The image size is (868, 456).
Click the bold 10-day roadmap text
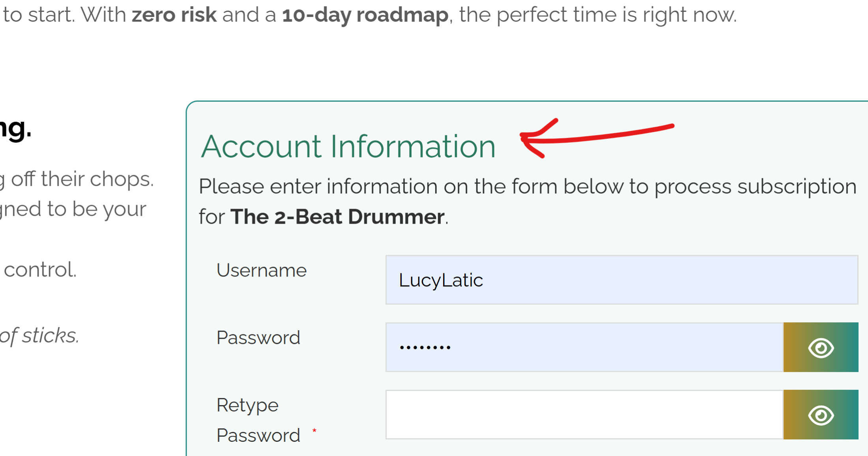365,15
